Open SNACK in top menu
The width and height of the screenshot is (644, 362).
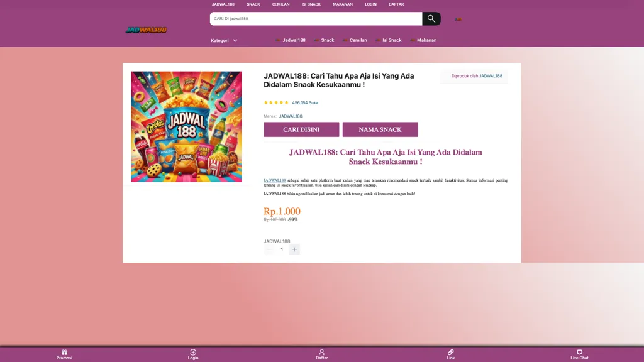pyautogui.click(x=253, y=4)
